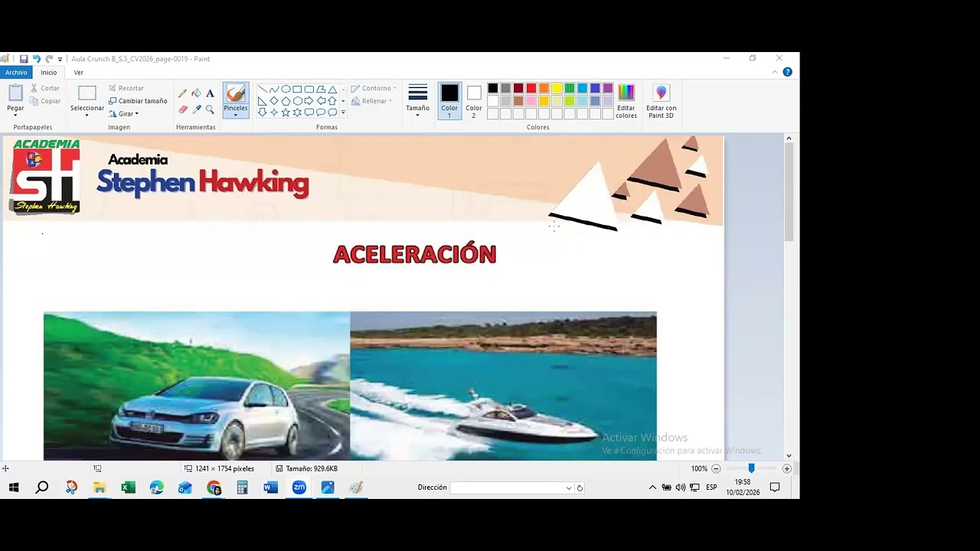Open Zoom app from the taskbar
Screen dimensions: 980x551
[x=299, y=487]
